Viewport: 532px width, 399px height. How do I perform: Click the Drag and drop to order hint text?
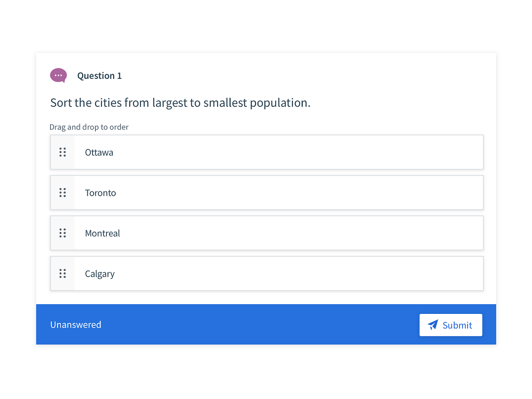[89, 127]
